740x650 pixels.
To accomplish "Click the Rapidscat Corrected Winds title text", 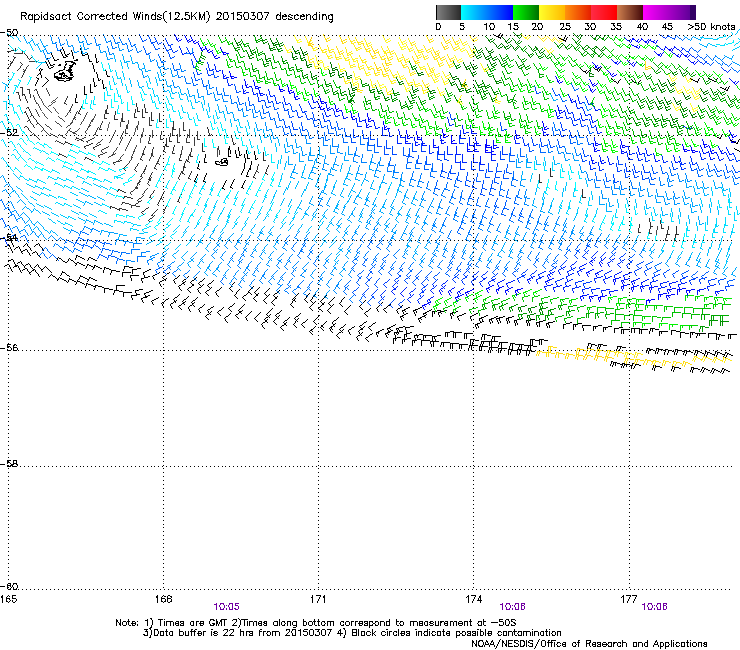I will click(177, 16).
